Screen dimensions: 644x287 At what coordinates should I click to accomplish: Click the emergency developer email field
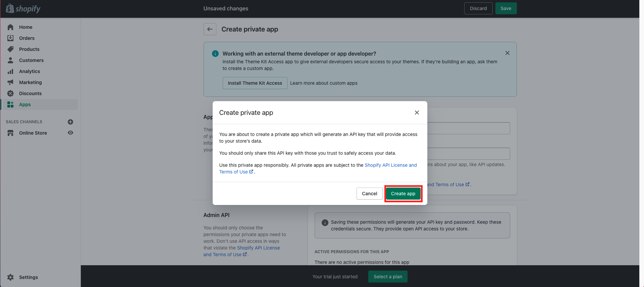pos(469,154)
